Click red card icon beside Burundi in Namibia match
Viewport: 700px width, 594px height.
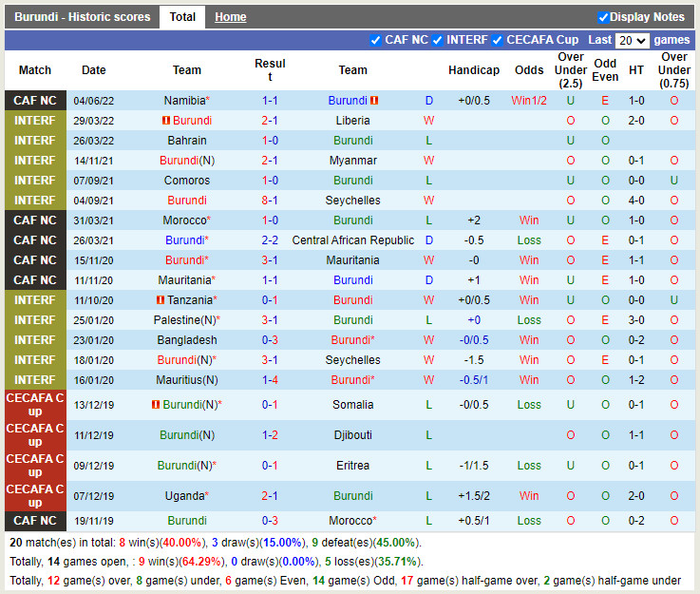(x=374, y=101)
